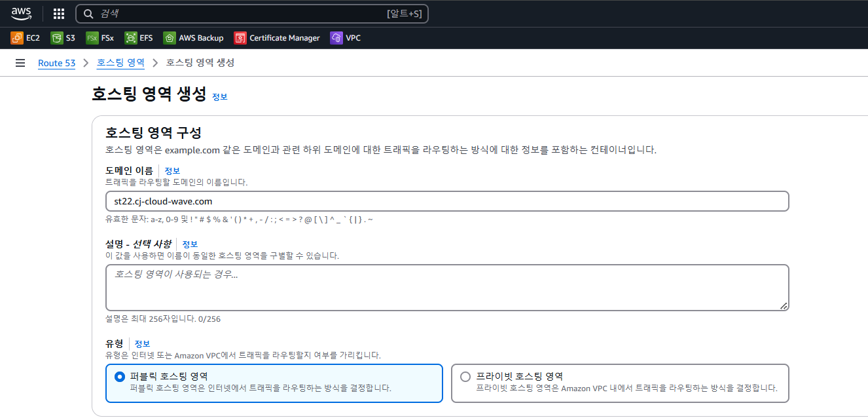Open 정보 link beside 도메인 이름
868x420 pixels.
[x=172, y=170]
